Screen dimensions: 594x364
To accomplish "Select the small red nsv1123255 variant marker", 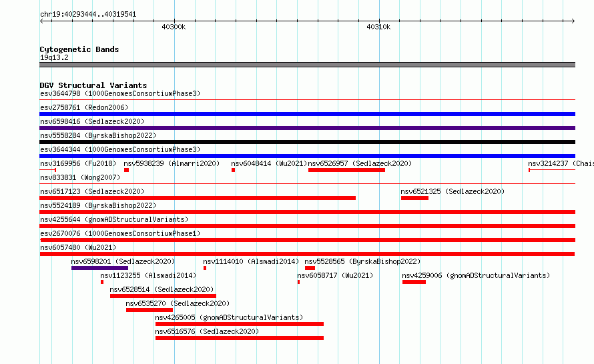I will (102, 282).
